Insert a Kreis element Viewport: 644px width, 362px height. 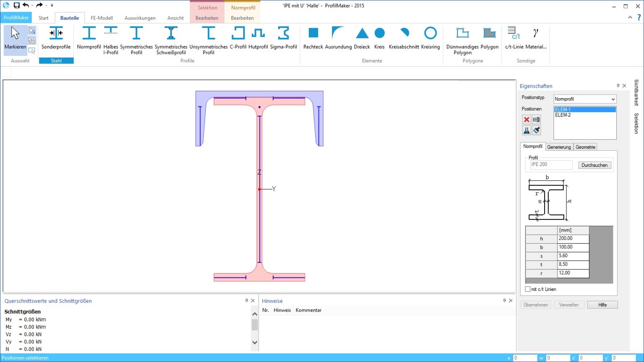tap(380, 39)
